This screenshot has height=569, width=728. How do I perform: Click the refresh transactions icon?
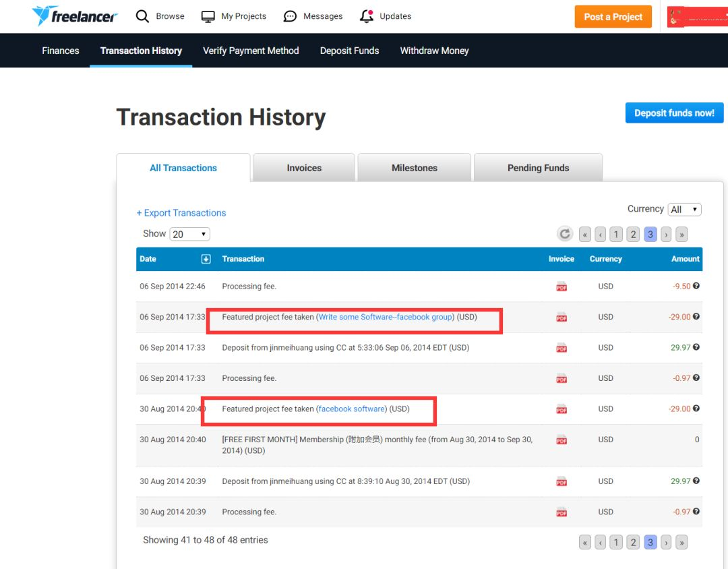point(565,234)
